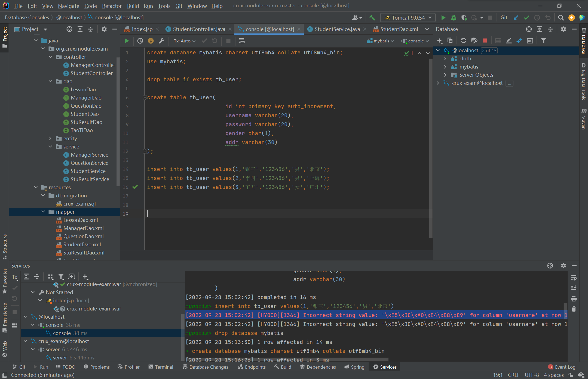588x379 pixels.
Task: Toggle soft-wrap in console output
Action: pos(574,277)
